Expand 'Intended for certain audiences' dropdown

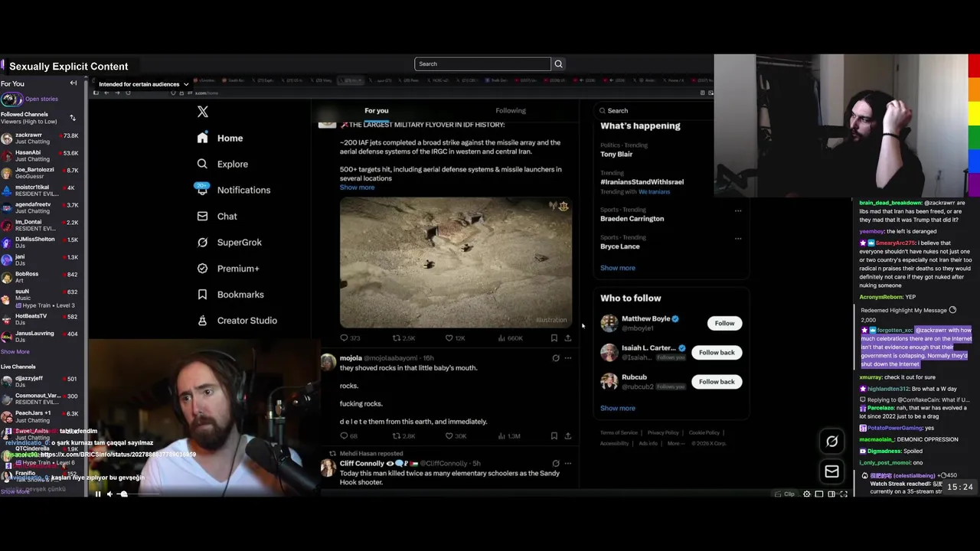tap(144, 84)
